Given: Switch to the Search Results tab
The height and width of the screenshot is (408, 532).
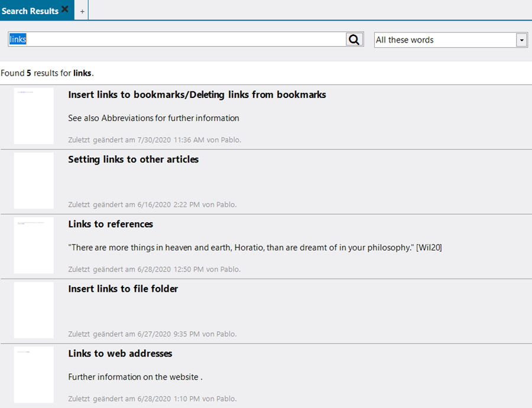Looking at the screenshot, I should (30, 11).
